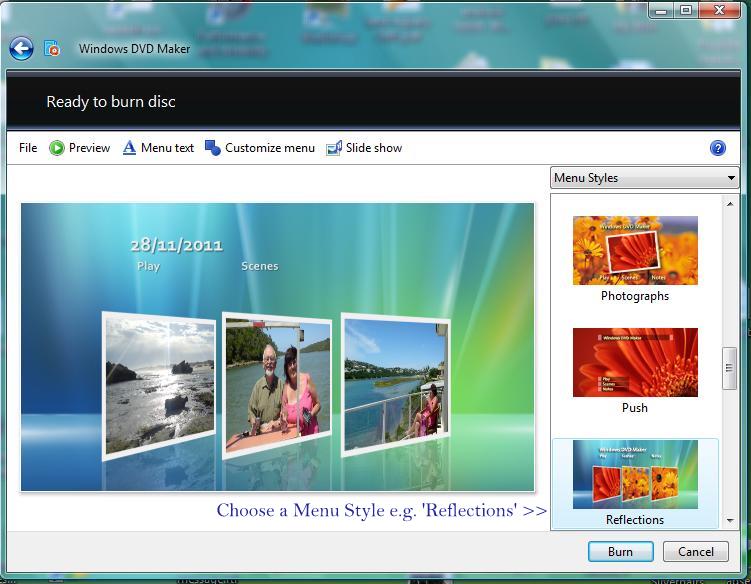This screenshot has height=584, width=751.
Task: Minimize the Windows DVD Maker window
Action: tap(661, 10)
